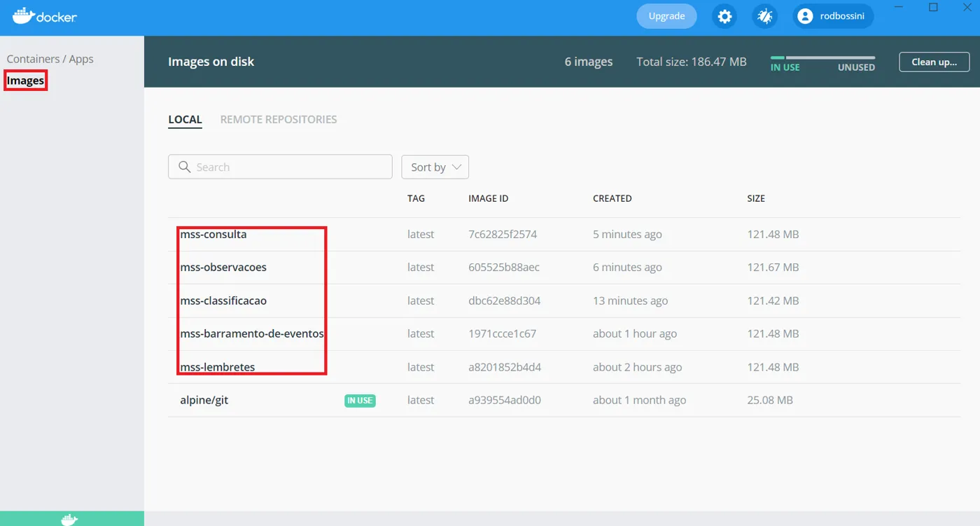Screen dimensions: 980x526
Task: Maximize the Docker window
Action: [933, 7]
